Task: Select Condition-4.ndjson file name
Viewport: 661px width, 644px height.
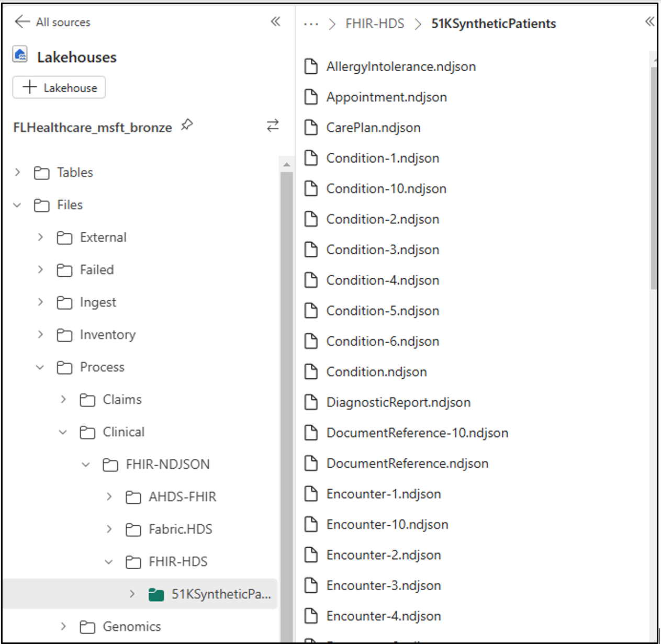Action: [383, 280]
